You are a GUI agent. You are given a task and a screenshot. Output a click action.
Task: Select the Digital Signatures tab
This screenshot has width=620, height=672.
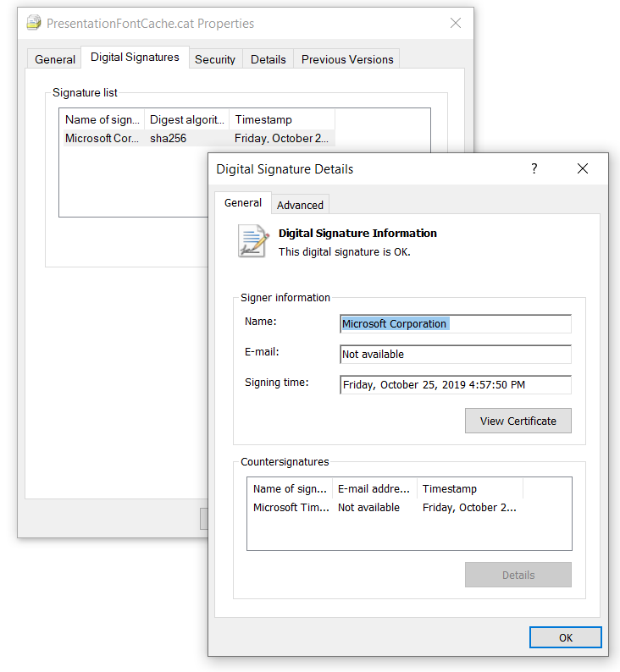click(x=135, y=57)
